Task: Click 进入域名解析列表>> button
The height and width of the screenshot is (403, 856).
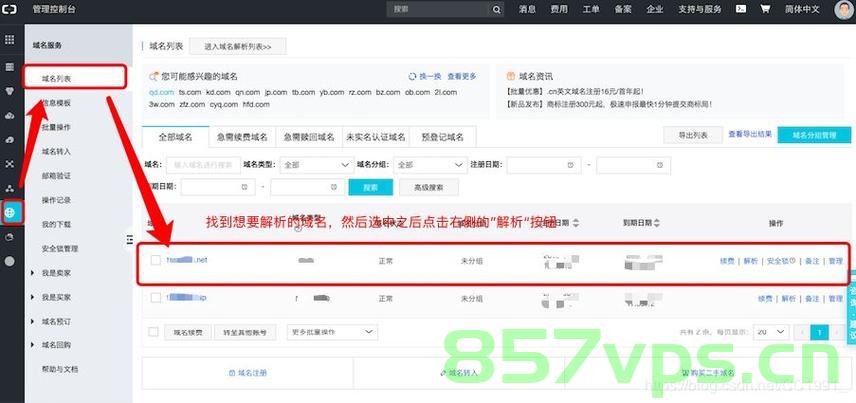Action: coord(237,47)
